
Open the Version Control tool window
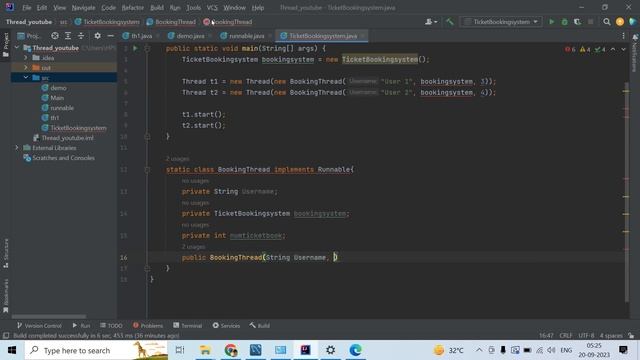(39, 326)
